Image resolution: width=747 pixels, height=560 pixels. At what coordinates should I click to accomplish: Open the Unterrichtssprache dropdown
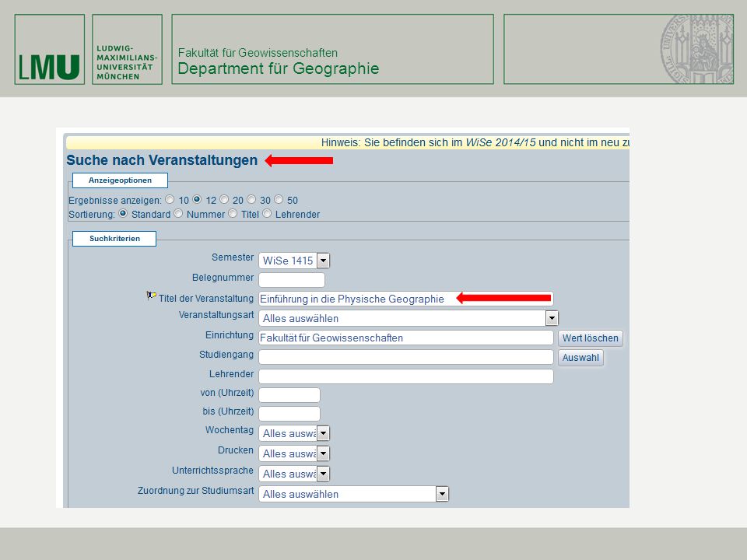point(294,474)
